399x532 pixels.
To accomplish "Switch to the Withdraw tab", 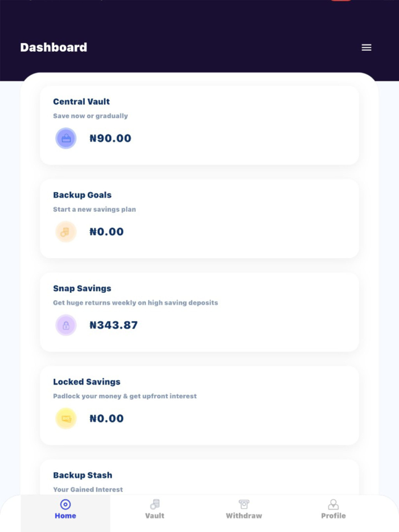I will point(244,511).
